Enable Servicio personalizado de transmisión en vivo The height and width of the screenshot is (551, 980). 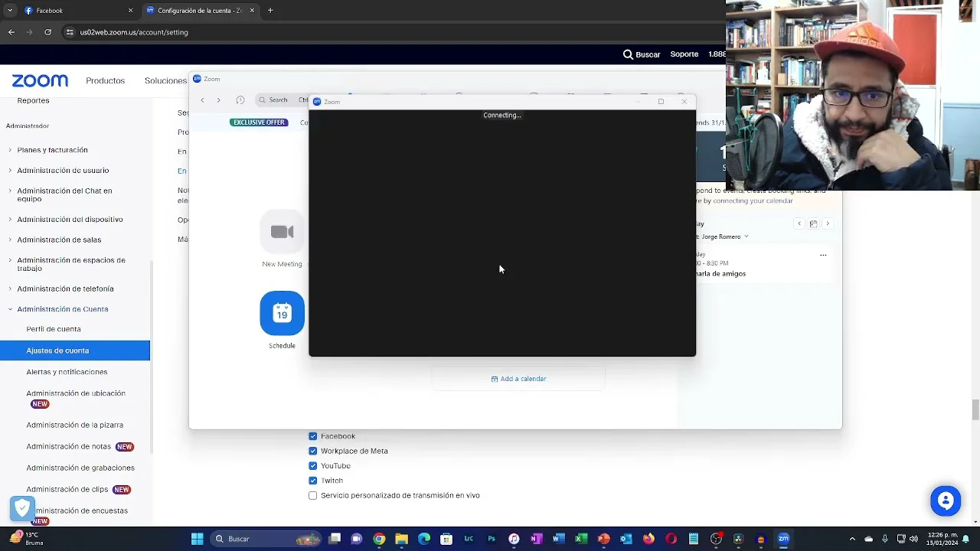[x=313, y=496]
